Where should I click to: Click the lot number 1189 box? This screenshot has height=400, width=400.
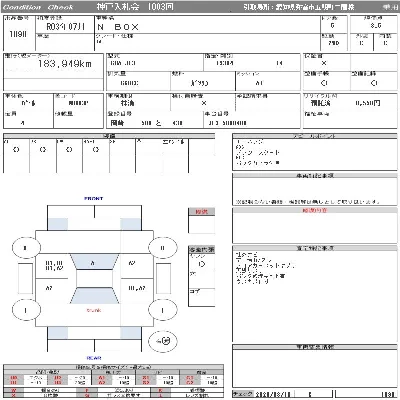point(19,34)
